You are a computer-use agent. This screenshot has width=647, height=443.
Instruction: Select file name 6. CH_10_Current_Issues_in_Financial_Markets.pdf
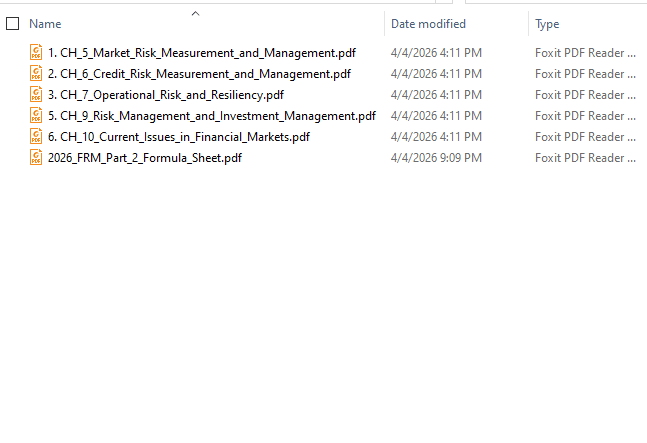coord(178,136)
